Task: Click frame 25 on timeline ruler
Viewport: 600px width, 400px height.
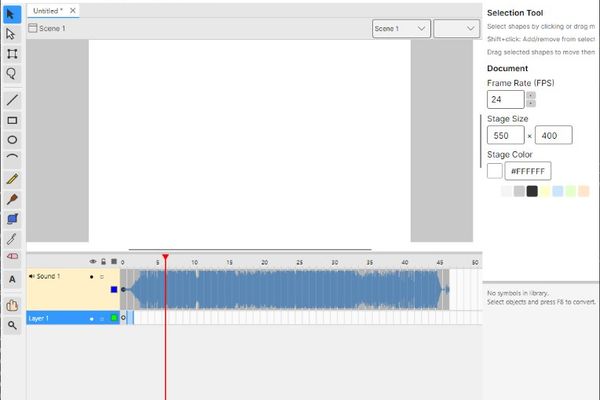Action: tap(300, 262)
